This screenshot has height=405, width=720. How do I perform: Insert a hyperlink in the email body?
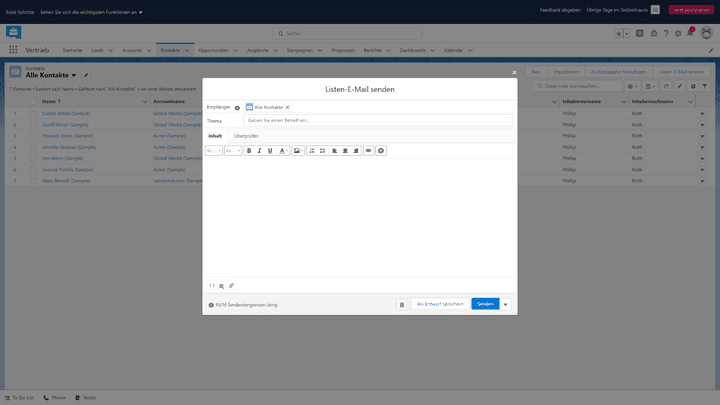coord(368,151)
